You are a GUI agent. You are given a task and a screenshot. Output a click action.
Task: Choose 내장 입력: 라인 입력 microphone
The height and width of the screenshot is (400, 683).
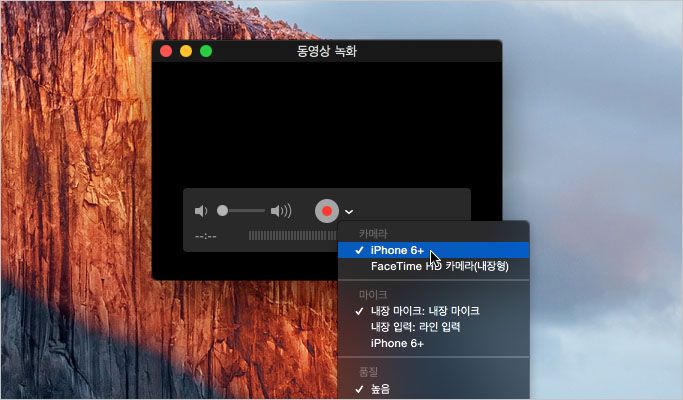pos(433,327)
